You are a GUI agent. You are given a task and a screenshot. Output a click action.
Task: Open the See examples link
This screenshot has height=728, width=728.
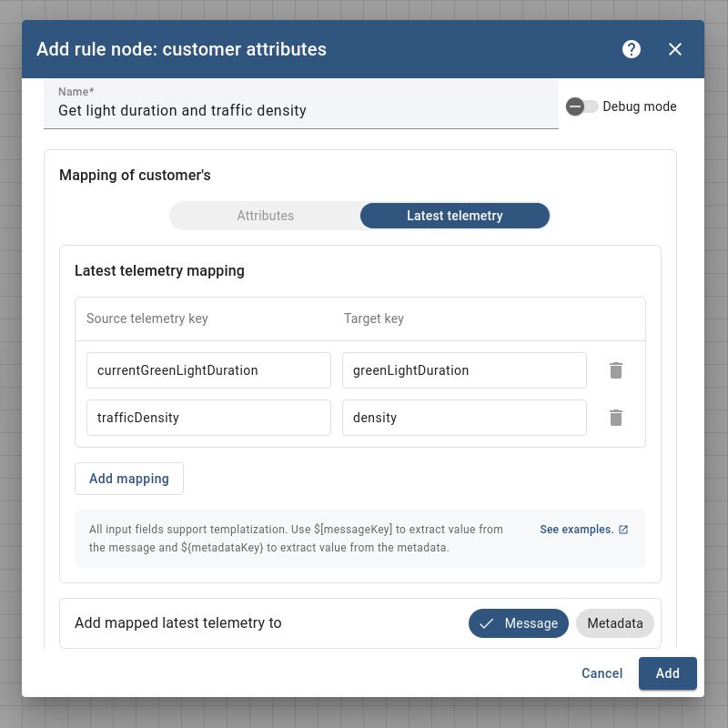click(577, 529)
